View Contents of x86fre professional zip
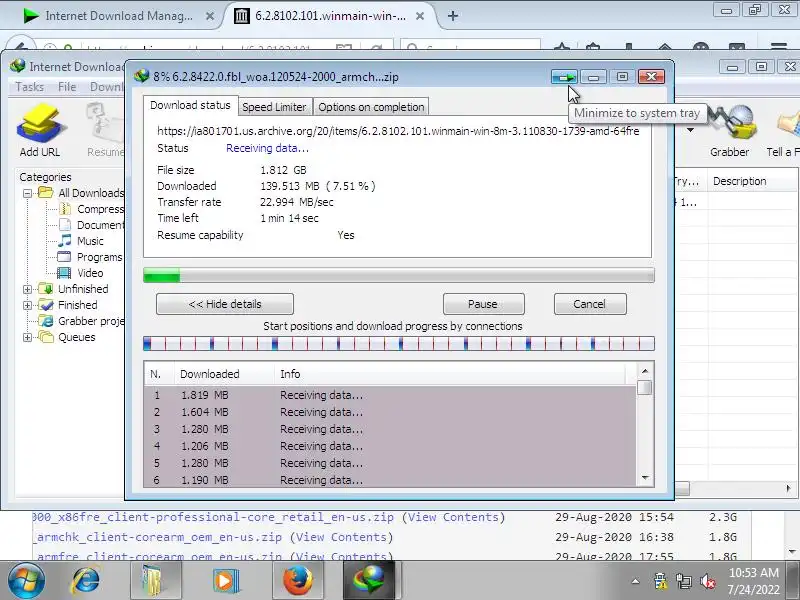This screenshot has height=600, width=800. [454, 517]
